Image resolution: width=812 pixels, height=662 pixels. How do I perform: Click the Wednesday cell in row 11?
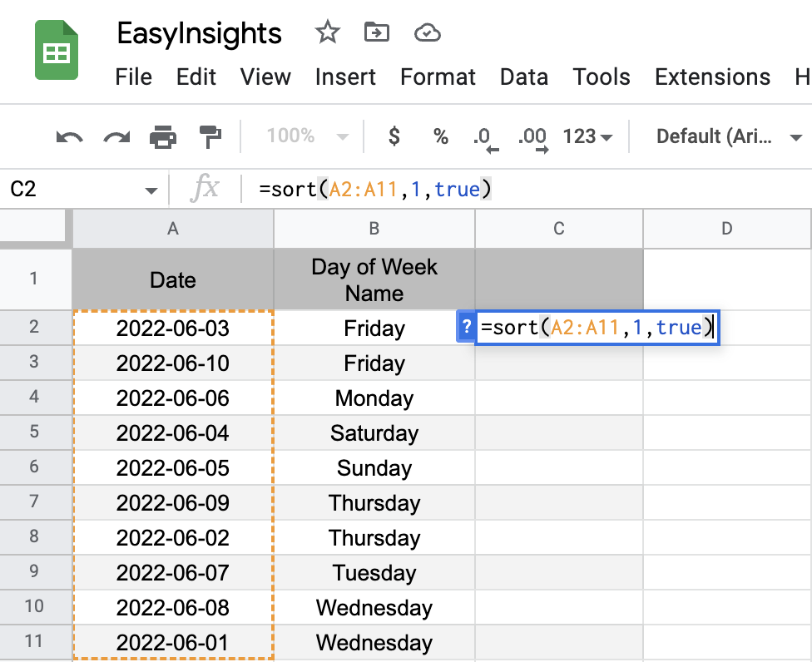(x=374, y=642)
